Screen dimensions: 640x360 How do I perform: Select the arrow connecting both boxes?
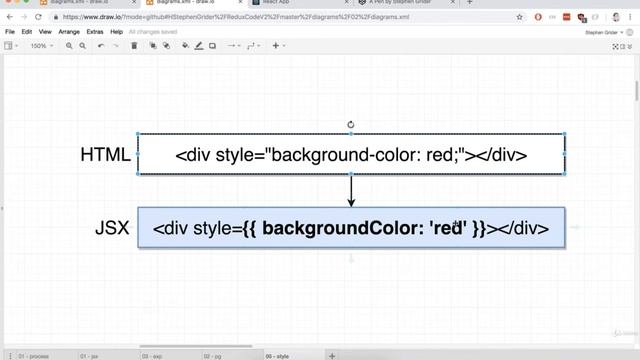tap(351, 191)
